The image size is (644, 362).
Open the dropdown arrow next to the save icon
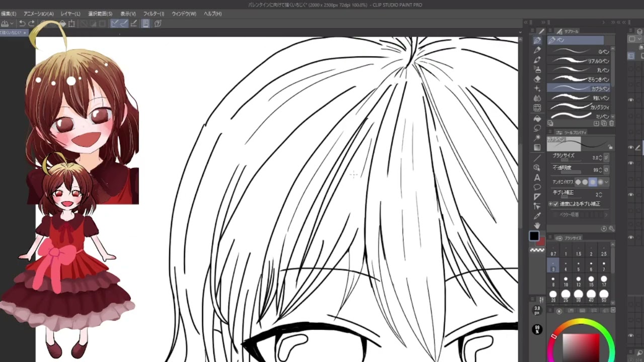12,23
